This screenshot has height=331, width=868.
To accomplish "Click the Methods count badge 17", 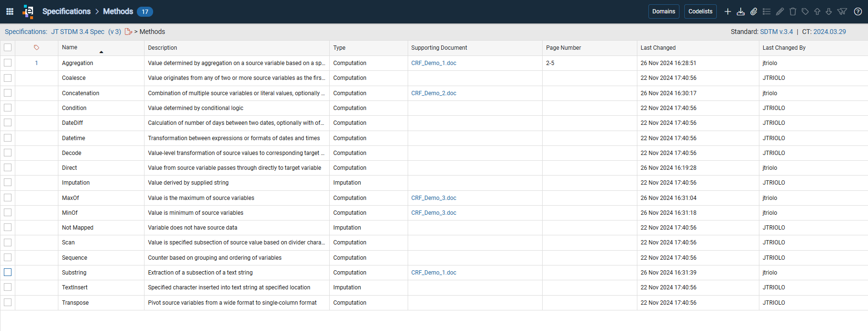I will [145, 11].
